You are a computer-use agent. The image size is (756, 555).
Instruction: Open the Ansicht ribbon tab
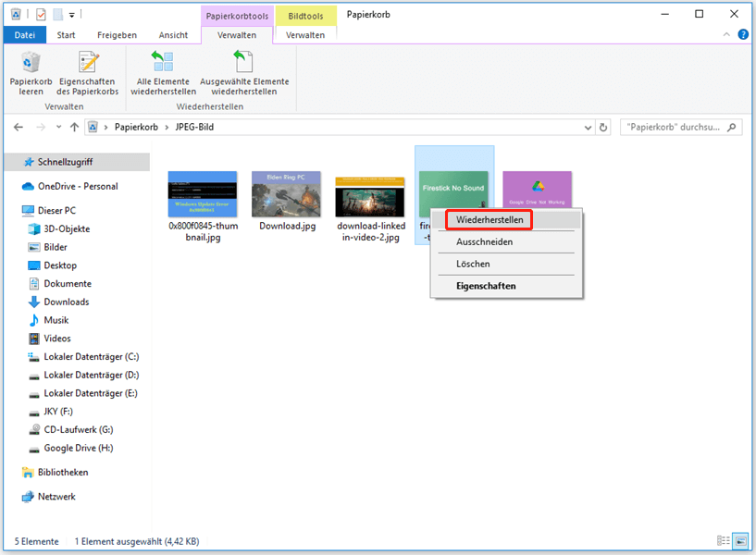pyautogui.click(x=173, y=35)
